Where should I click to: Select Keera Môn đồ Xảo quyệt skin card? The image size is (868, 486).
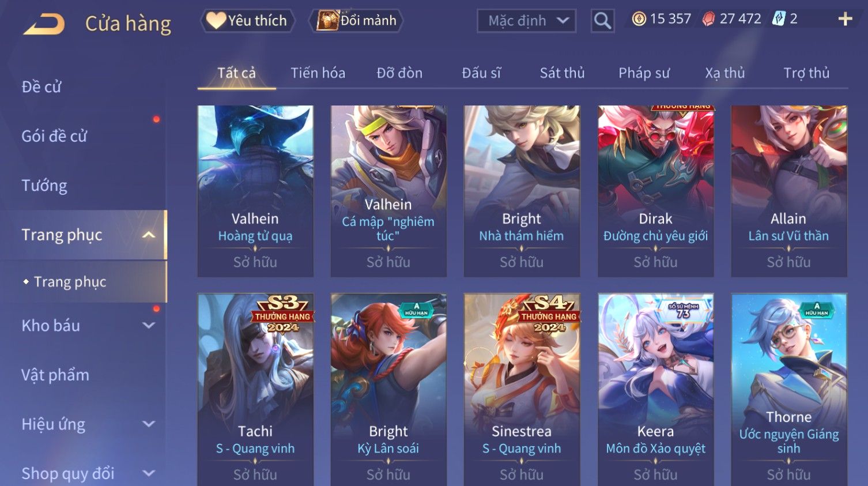[x=655, y=389]
